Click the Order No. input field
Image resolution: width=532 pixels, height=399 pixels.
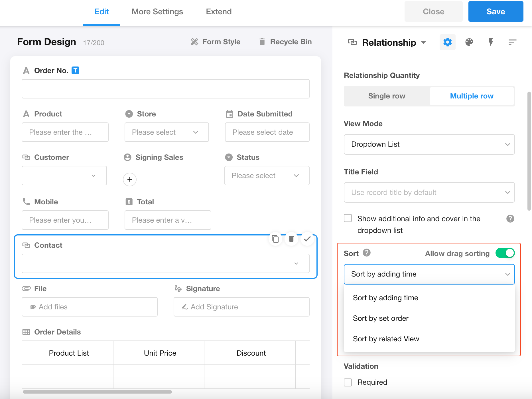[166, 89]
